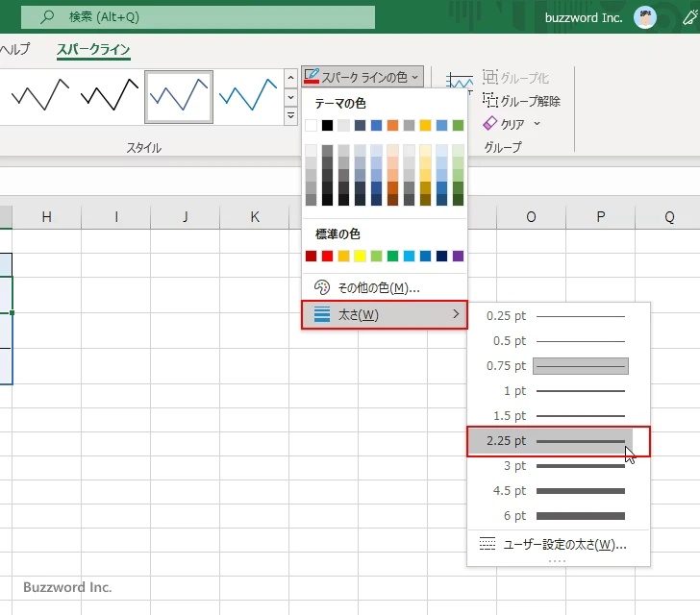Pick the standard light green swatch
The width and height of the screenshot is (700, 615).
coord(376,256)
